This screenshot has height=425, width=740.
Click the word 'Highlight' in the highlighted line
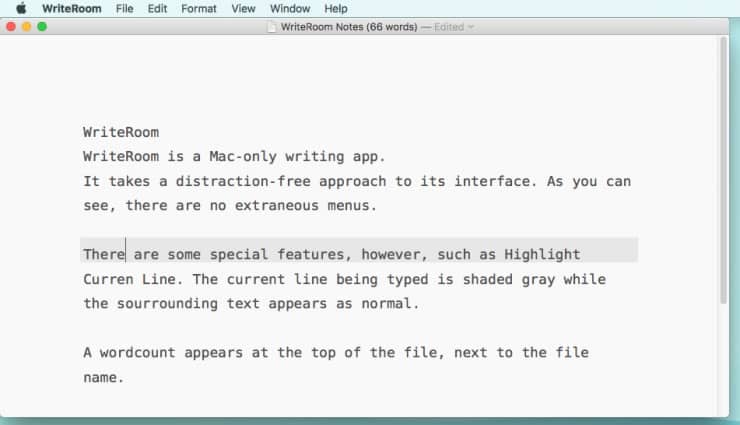click(542, 255)
